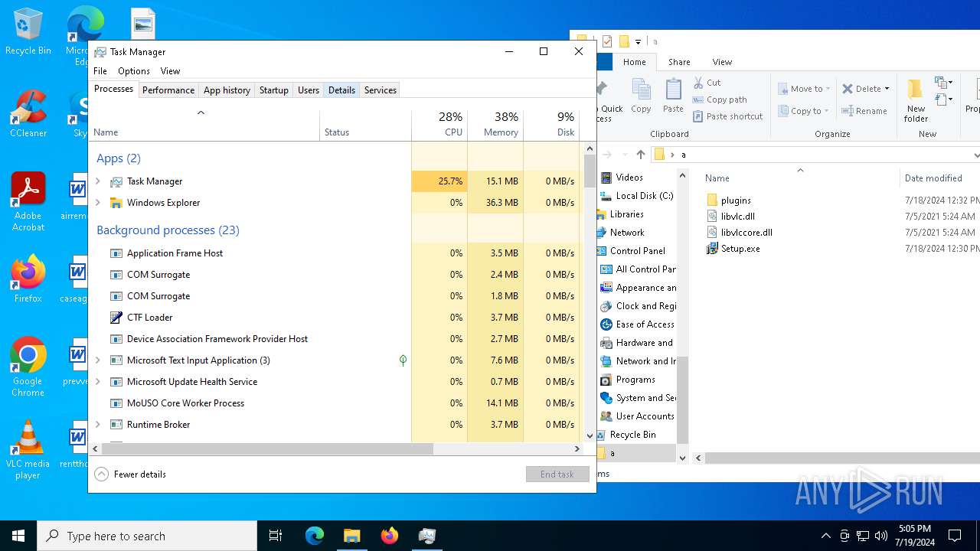Select libvlccore.dll file in Explorer
The height and width of the screenshot is (551, 980).
coord(740,233)
